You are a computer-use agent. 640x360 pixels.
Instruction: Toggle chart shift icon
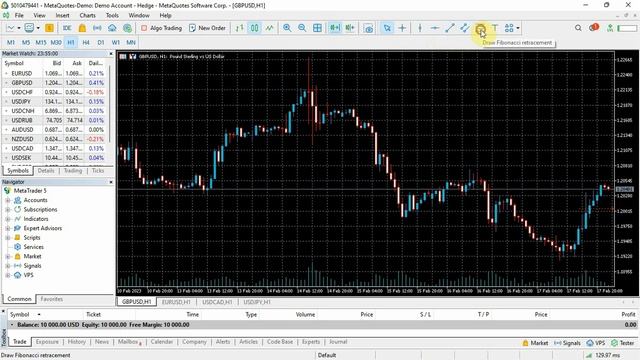(x=350, y=28)
